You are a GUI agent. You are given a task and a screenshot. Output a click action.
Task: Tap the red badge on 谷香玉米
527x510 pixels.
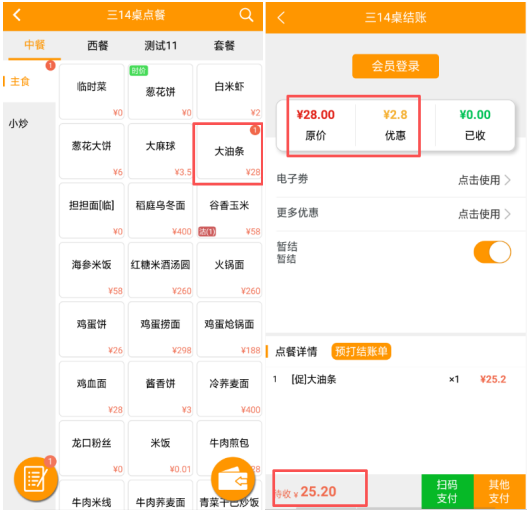click(207, 231)
